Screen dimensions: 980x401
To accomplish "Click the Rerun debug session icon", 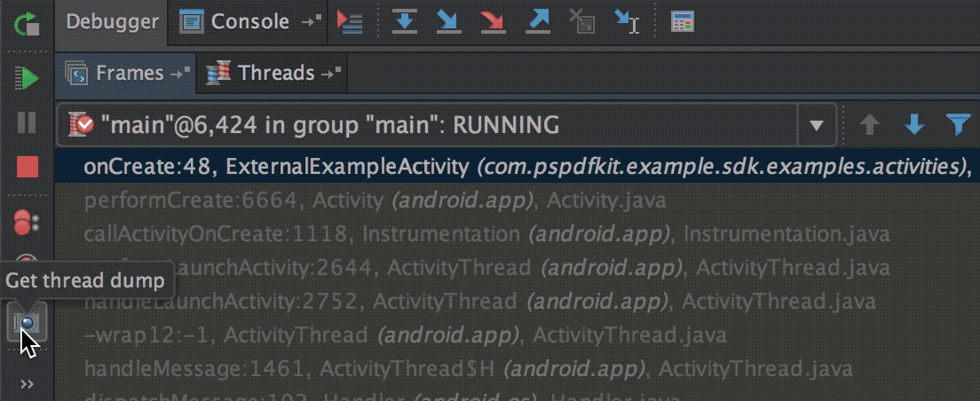I will tap(27, 23).
